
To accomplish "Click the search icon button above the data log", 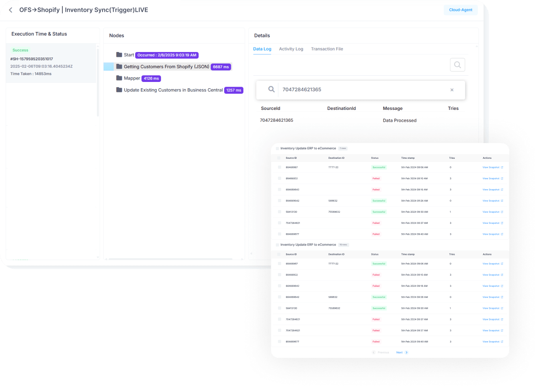I will 457,65.
